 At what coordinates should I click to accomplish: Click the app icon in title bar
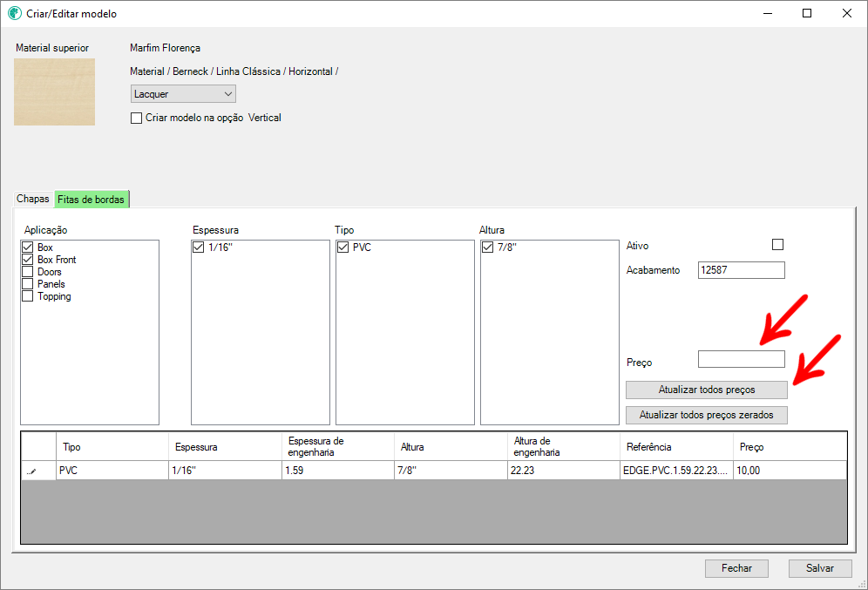[14, 14]
